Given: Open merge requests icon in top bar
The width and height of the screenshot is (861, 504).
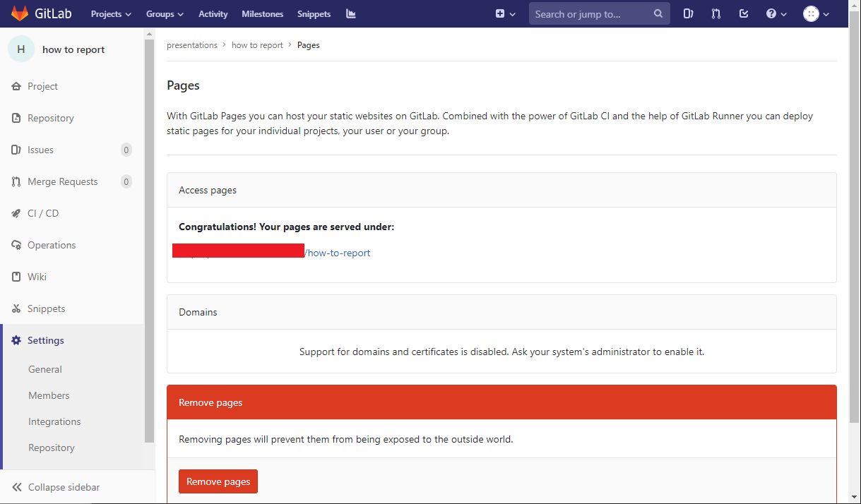Looking at the screenshot, I should (x=716, y=13).
